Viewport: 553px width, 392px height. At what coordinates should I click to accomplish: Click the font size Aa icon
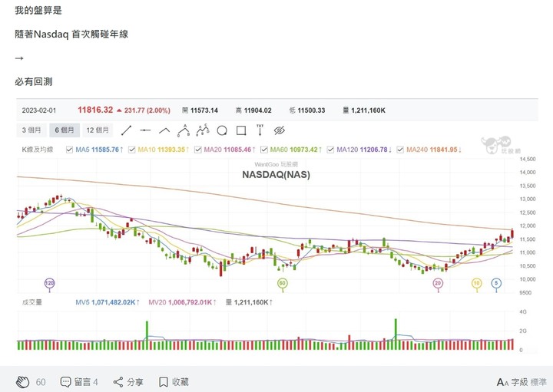click(x=502, y=382)
